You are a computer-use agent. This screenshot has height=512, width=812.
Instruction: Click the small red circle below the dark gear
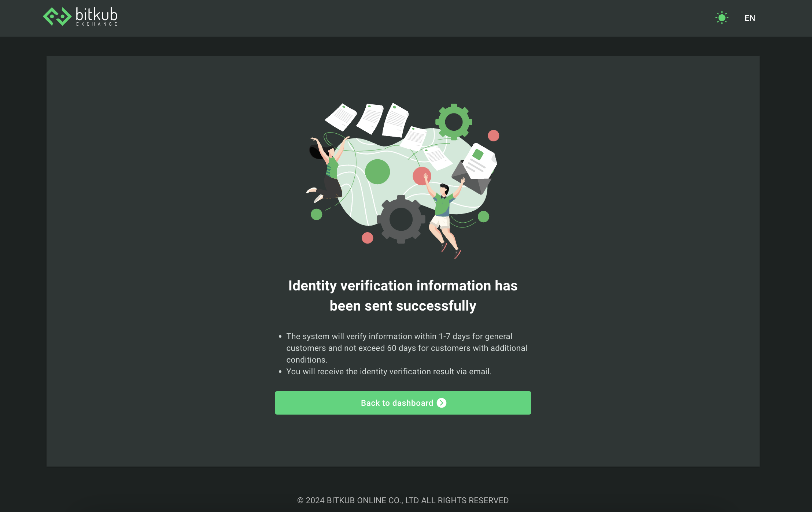pos(368,238)
